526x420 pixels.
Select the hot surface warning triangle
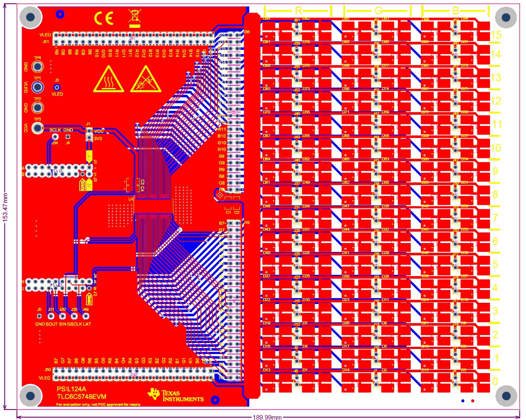point(109,79)
